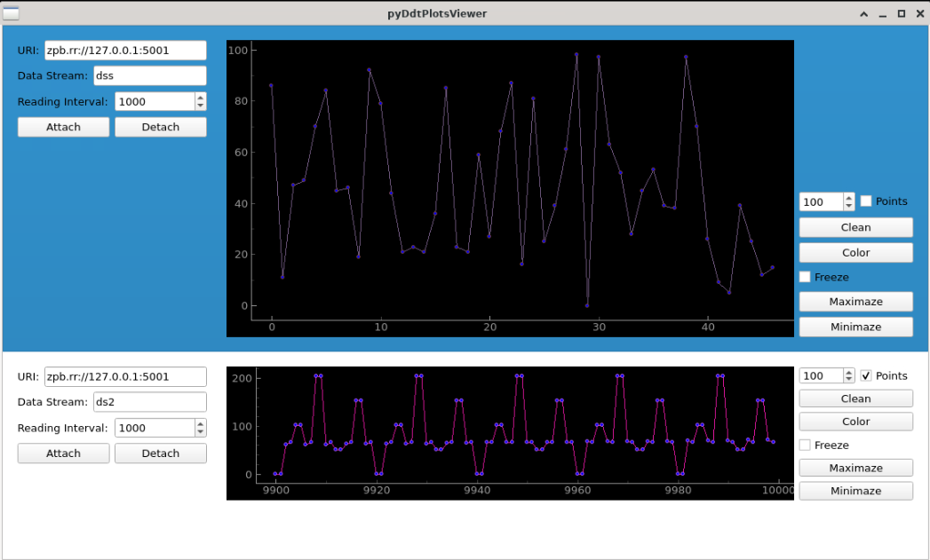Click Attach button in top panel
The height and width of the screenshot is (560, 930).
click(63, 127)
